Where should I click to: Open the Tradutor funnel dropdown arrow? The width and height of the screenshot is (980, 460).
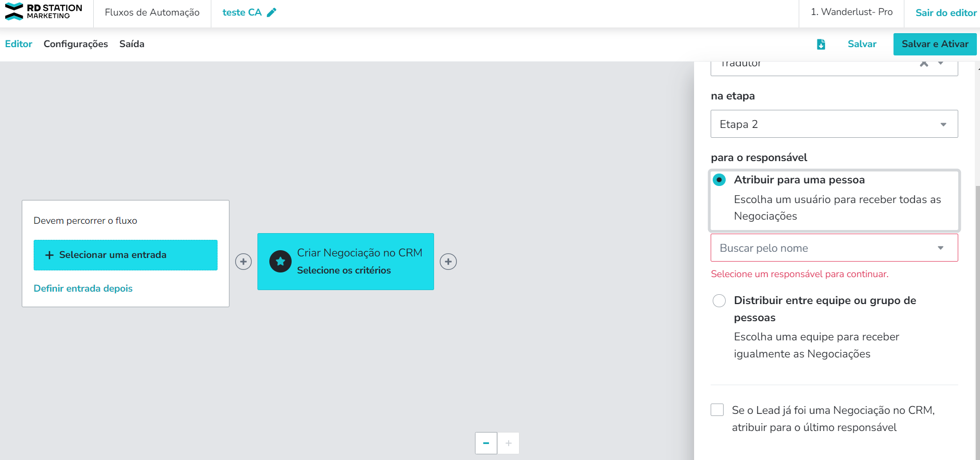[941, 64]
